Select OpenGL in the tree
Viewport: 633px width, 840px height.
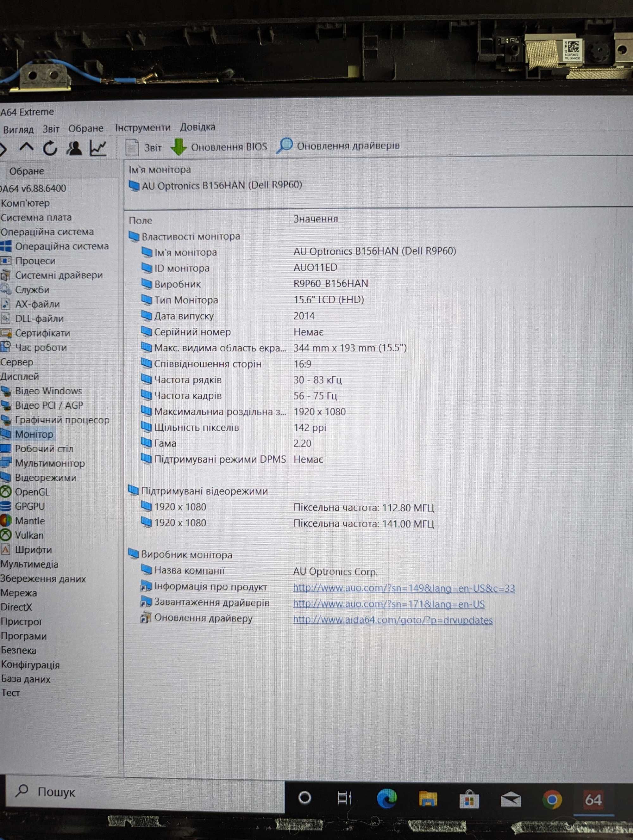[25, 492]
